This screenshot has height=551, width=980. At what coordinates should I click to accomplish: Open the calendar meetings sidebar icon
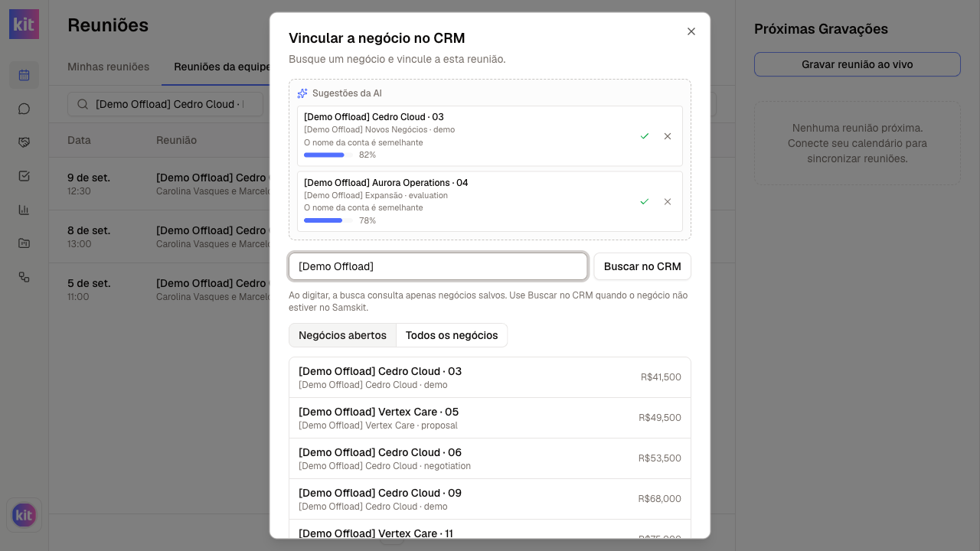[24, 75]
